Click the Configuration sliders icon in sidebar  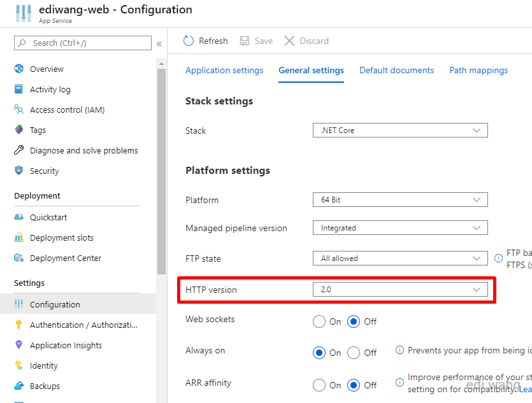point(19,304)
